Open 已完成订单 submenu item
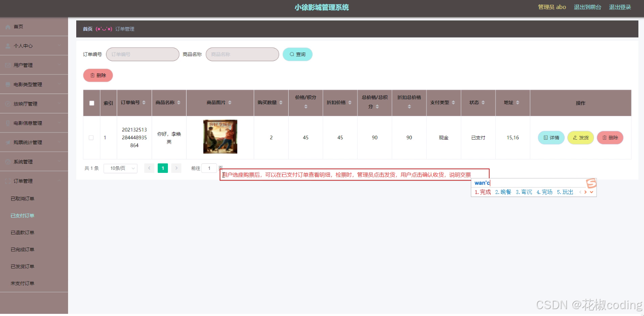This screenshot has height=316, width=644. (22, 250)
